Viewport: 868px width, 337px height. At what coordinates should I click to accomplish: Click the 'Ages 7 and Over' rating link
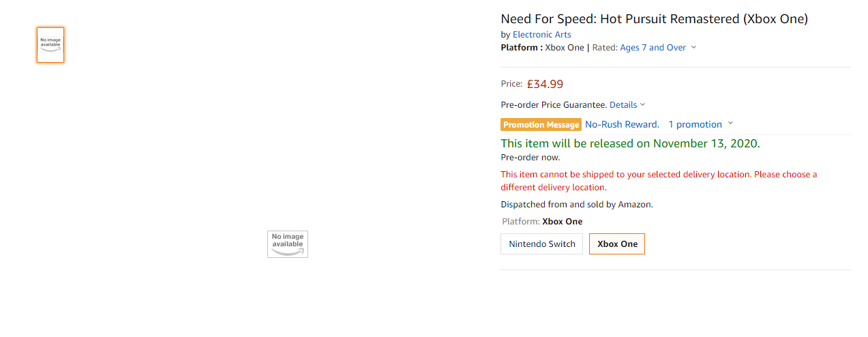[653, 48]
